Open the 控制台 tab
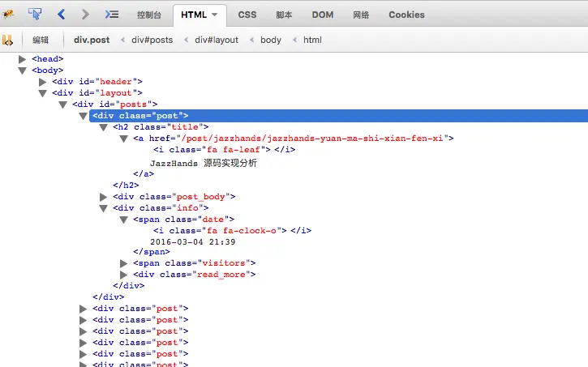Image resolution: width=588 pixels, height=367 pixels. tap(149, 15)
